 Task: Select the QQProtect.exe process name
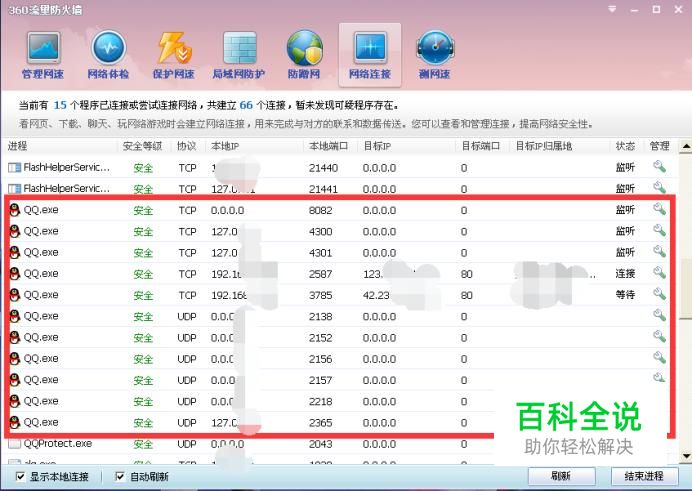point(58,443)
